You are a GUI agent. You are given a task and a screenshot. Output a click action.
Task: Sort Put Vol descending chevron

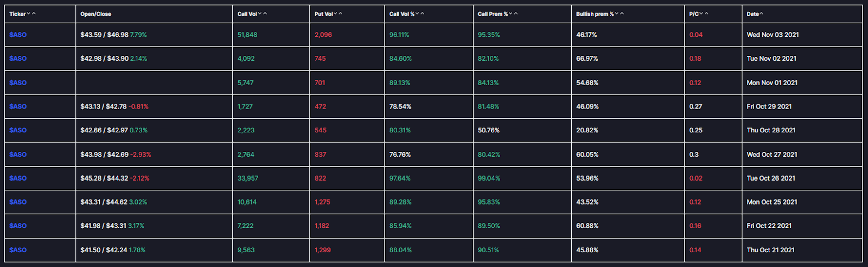tap(335, 14)
